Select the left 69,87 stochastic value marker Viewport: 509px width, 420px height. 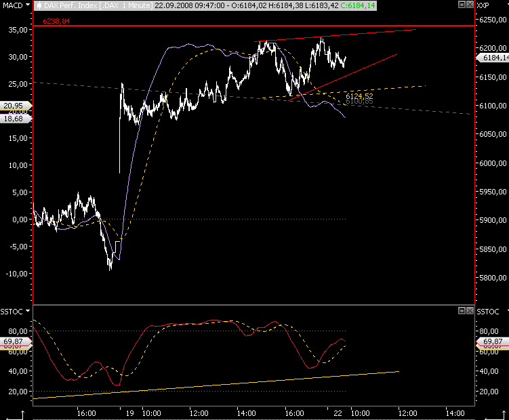[x=16, y=341]
